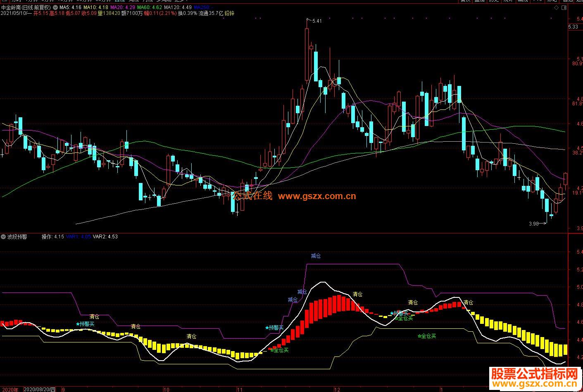Open the dropdown beside 中金岭南(日线.前复权)
583x392 pixels.
point(55,7)
